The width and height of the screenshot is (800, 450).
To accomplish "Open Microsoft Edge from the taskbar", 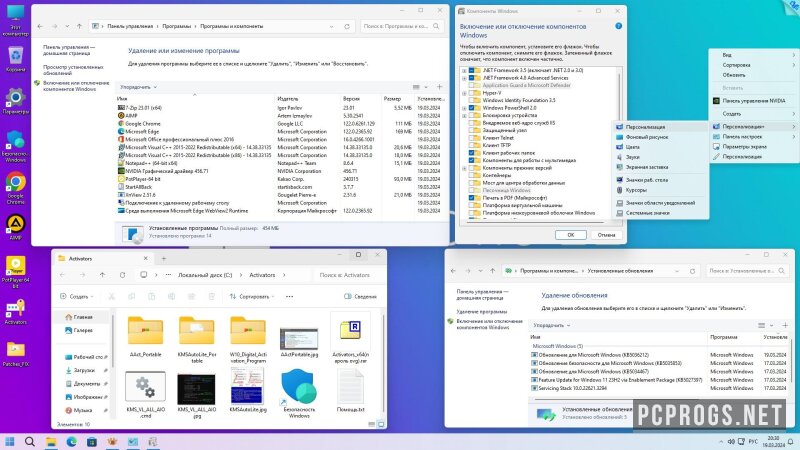I will point(71,441).
